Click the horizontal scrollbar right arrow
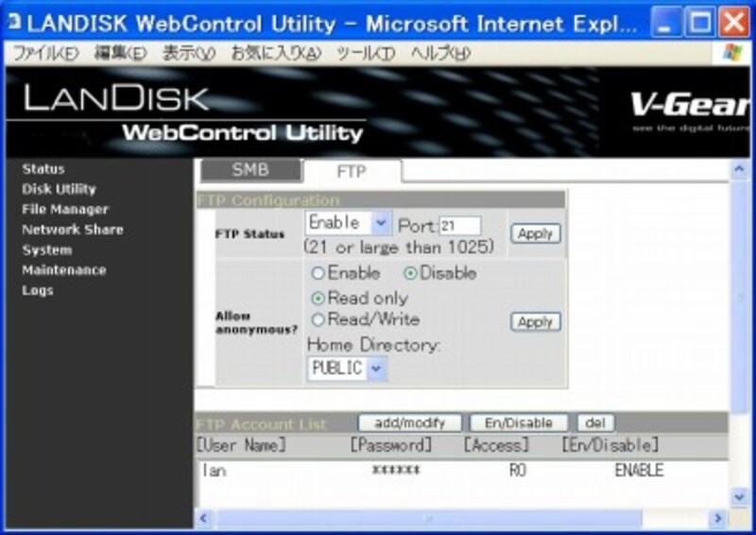 717,519
